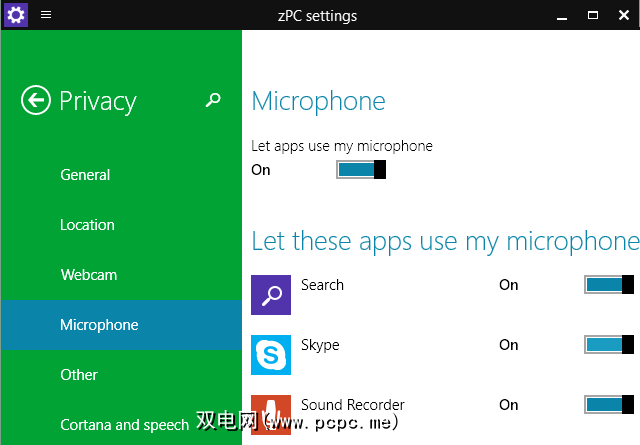Go back using the Privacy arrow
640x445 pixels.
pos(36,100)
